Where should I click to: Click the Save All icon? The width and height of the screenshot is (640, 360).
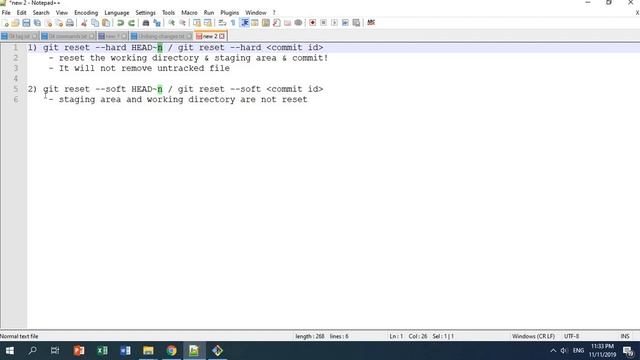(x=37, y=23)
